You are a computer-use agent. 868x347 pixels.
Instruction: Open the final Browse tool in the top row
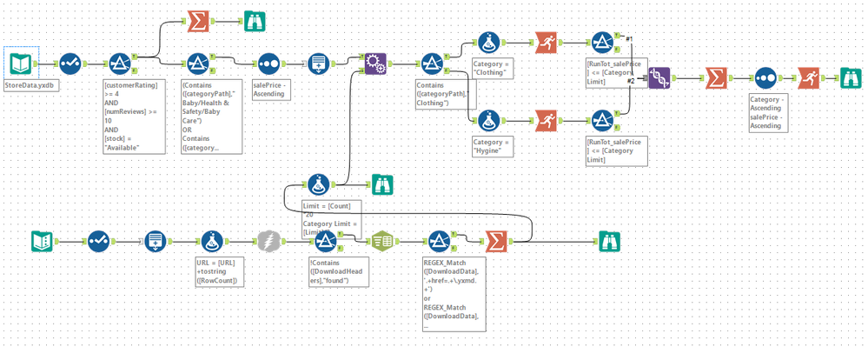click(850, 78)
